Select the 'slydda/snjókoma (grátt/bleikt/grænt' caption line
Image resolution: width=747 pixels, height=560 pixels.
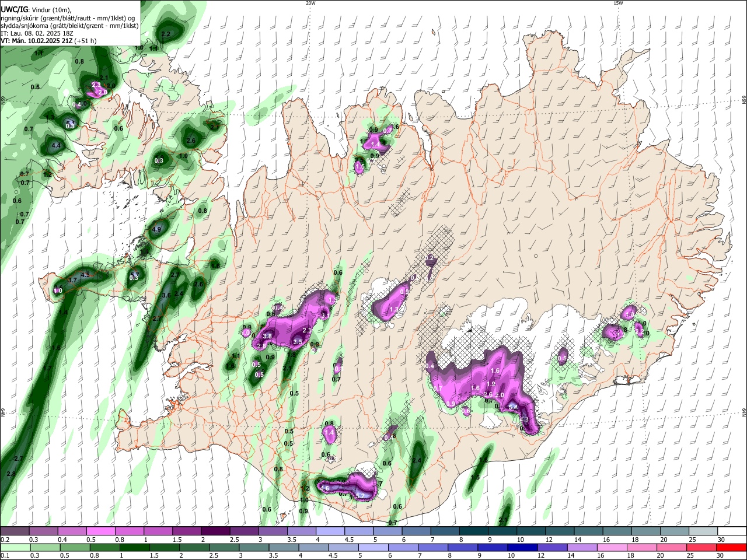(69, 26)
